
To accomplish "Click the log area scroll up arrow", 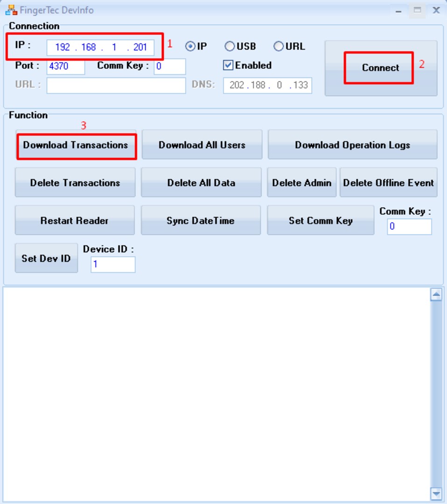I will [x=436, y=294].
